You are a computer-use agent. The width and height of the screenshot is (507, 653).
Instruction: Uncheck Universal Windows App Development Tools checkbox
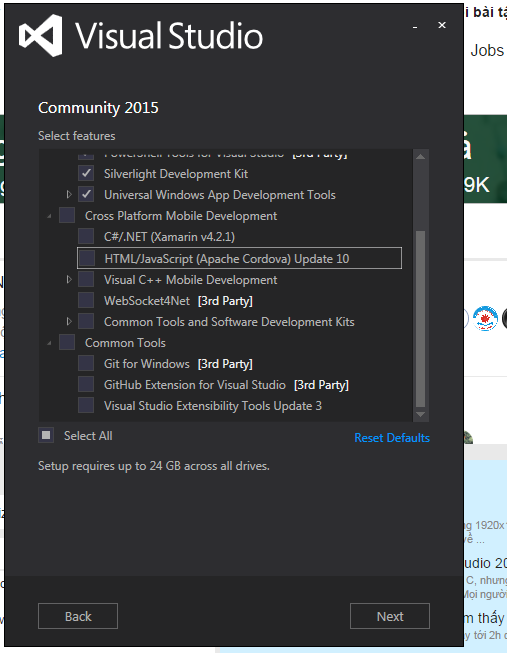pos(86,194)
